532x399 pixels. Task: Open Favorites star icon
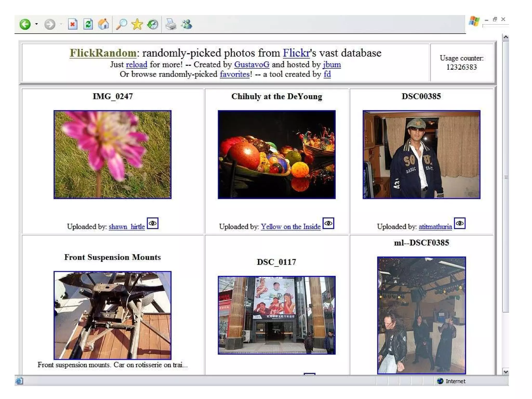(137, 24)
